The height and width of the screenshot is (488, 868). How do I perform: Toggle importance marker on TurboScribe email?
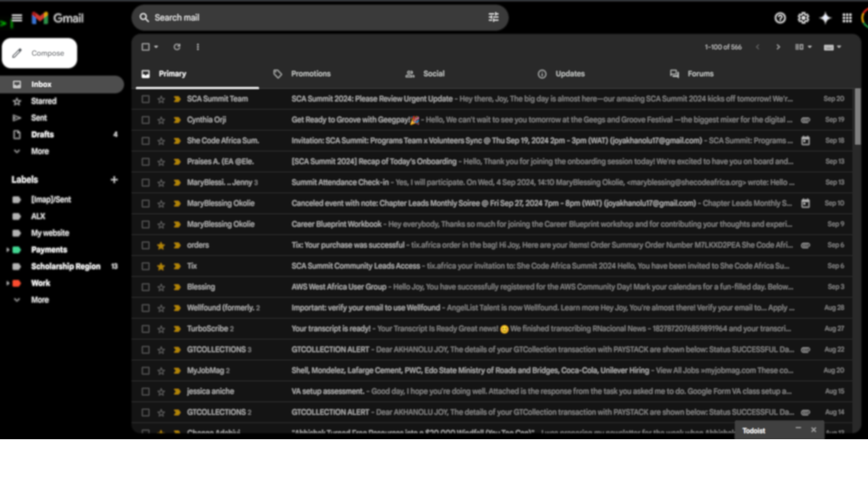click(177, 329)
